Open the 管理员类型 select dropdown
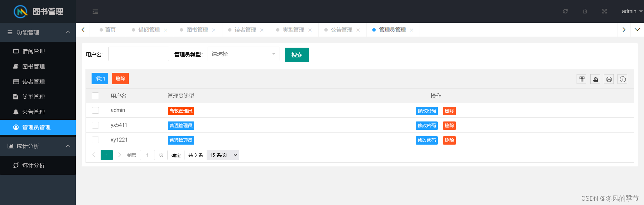644x205 pixels. (x=244, y=54)
